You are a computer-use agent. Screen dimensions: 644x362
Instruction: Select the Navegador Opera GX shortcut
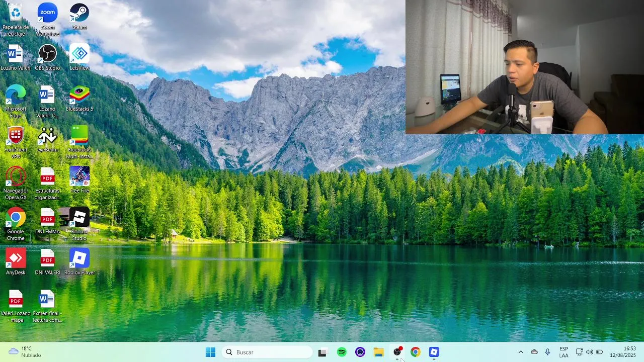click(x=16, y=183)
